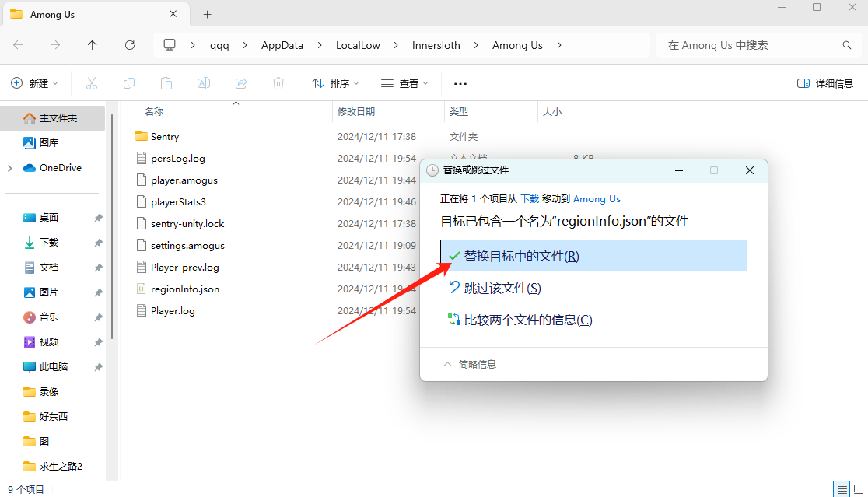Open the 好东西 folder in sidebar
868x497 pixels.
point(53,417)
